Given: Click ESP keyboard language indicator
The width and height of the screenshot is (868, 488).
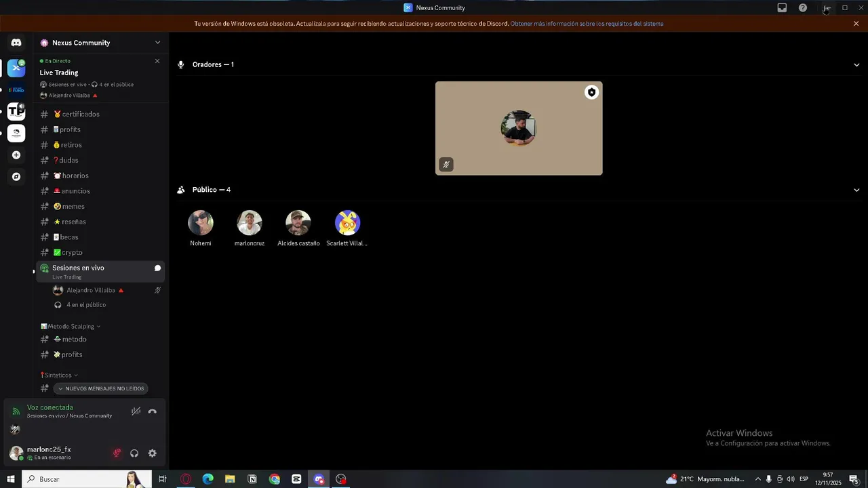Looking at the screenshot, I should (804, 479).
